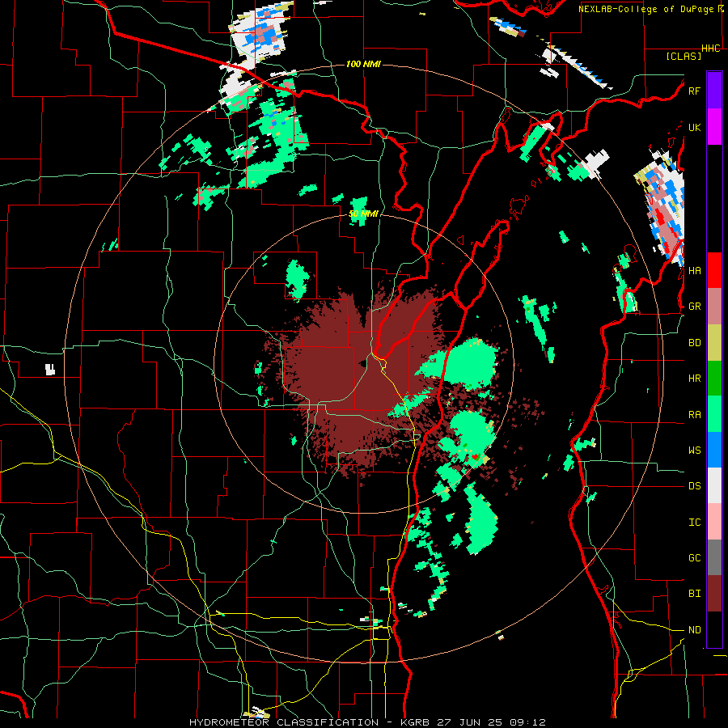The width and height of the screenshot is (728, 728).
Task: Click the GR legend label
Action: [694, 307]
